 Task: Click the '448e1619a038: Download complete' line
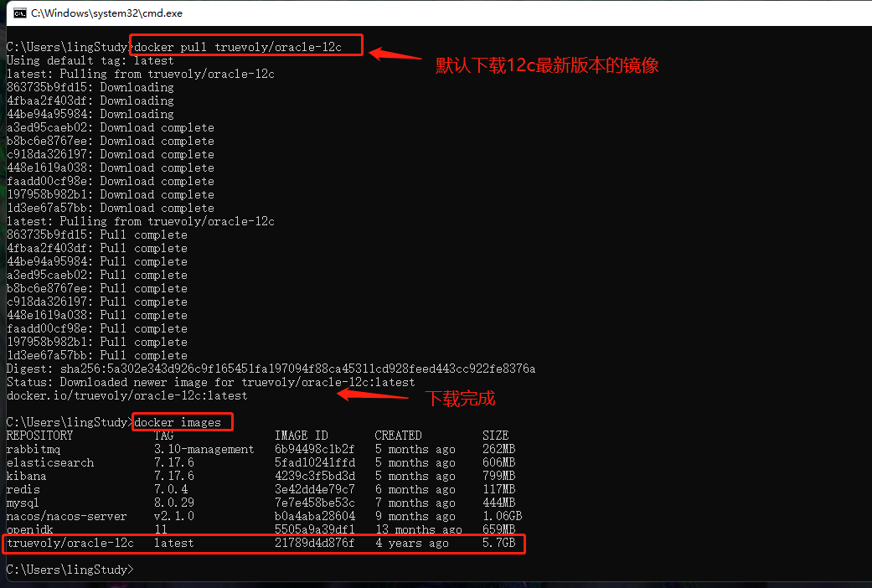110,168
